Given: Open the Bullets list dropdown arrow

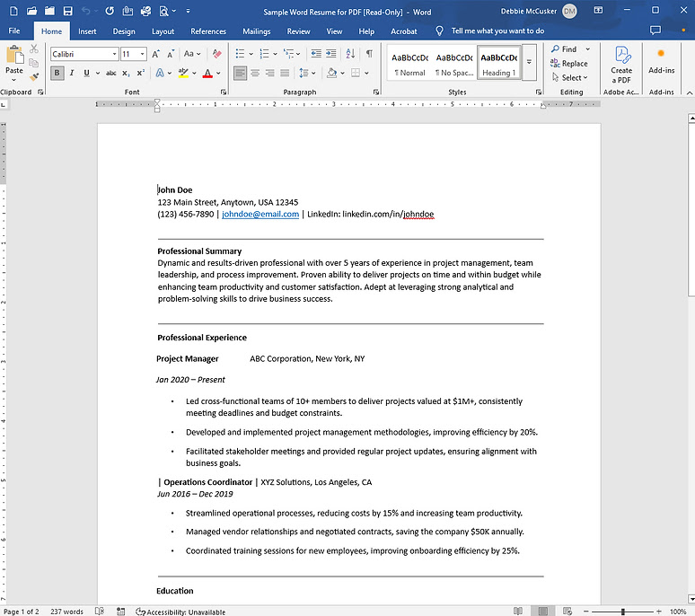Looking at the screenshot, I should (x=251, y=54).
